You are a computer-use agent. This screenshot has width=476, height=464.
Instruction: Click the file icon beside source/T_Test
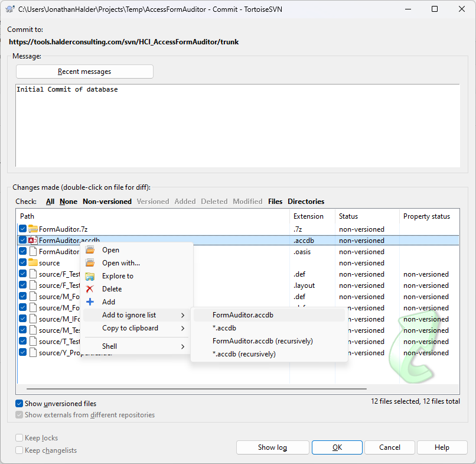click(33, 342)
